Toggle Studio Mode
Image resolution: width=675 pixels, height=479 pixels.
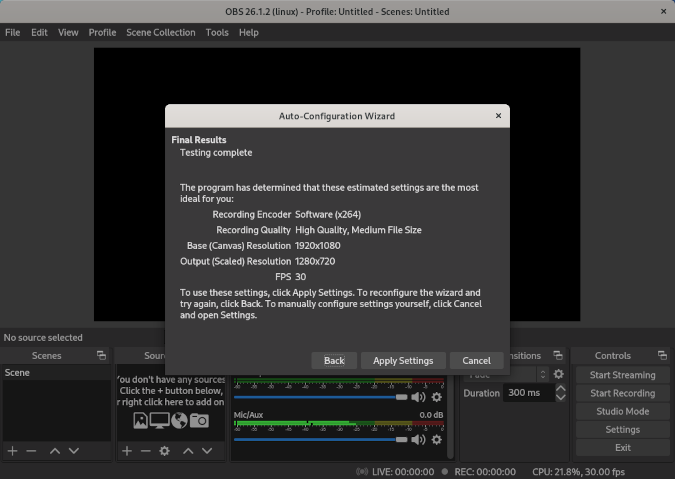click(622, 411)
